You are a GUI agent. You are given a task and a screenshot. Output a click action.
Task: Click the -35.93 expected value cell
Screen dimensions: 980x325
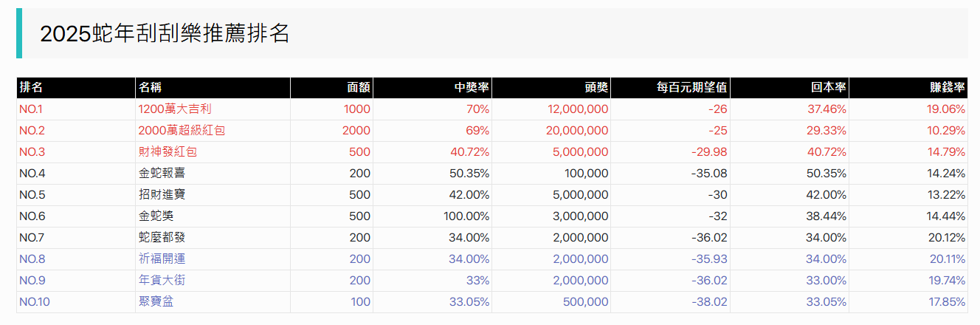[670, 259]
